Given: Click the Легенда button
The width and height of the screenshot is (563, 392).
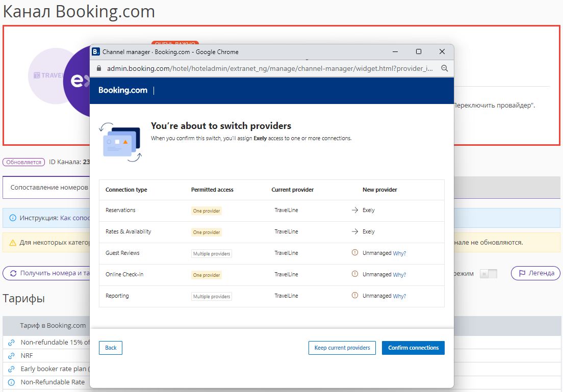Looking at the screenshot, I should pos(535,273).
